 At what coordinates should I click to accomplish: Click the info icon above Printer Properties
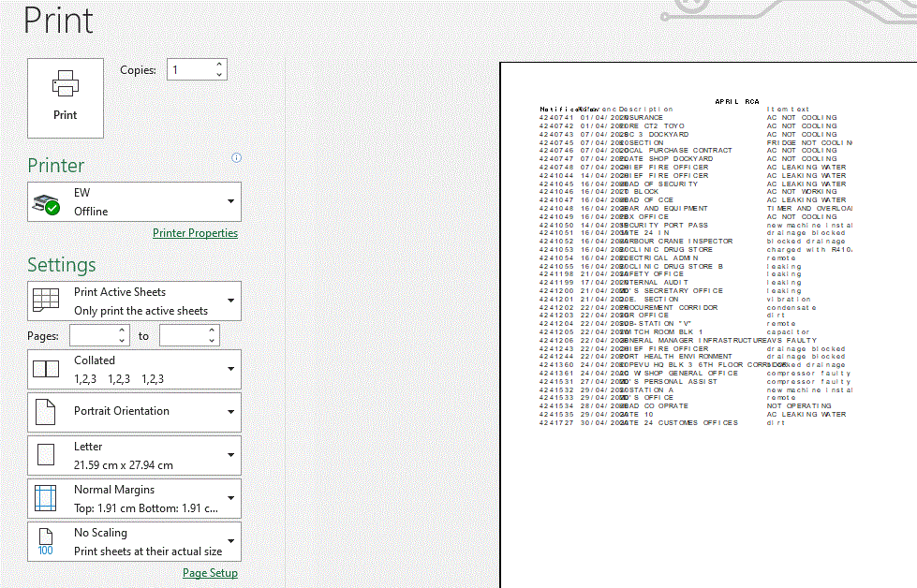pyautogui.click(x=236, y=158)
